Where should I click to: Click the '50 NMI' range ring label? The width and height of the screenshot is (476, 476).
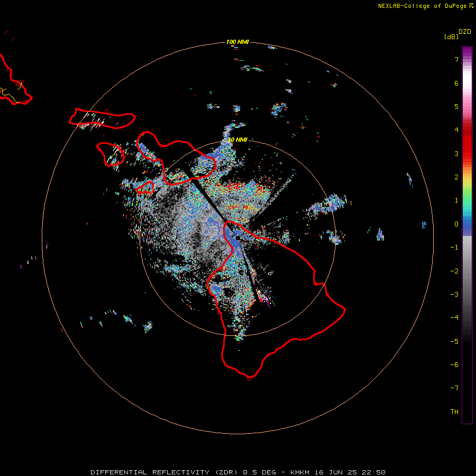pos(237,140)
